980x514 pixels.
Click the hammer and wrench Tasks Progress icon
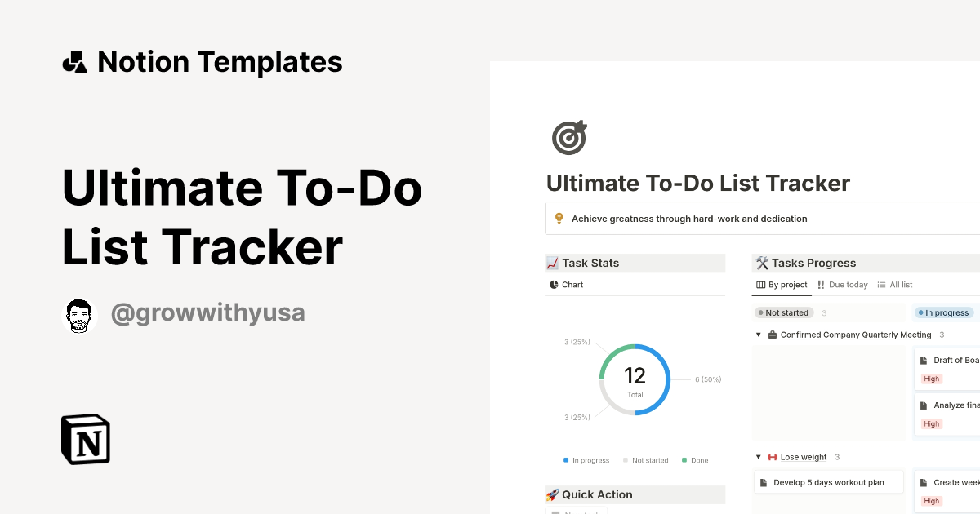coord(762,263)
